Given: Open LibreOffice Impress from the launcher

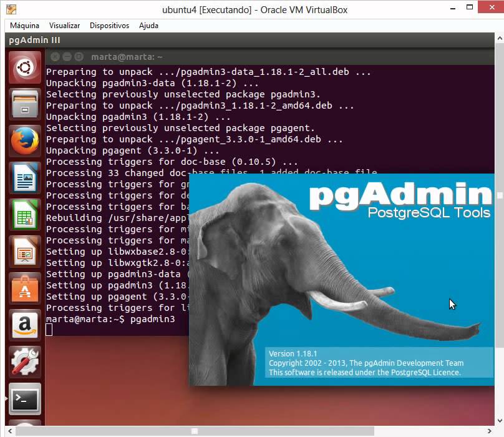Looking at the screenshot, I should (x=25, y=252).
